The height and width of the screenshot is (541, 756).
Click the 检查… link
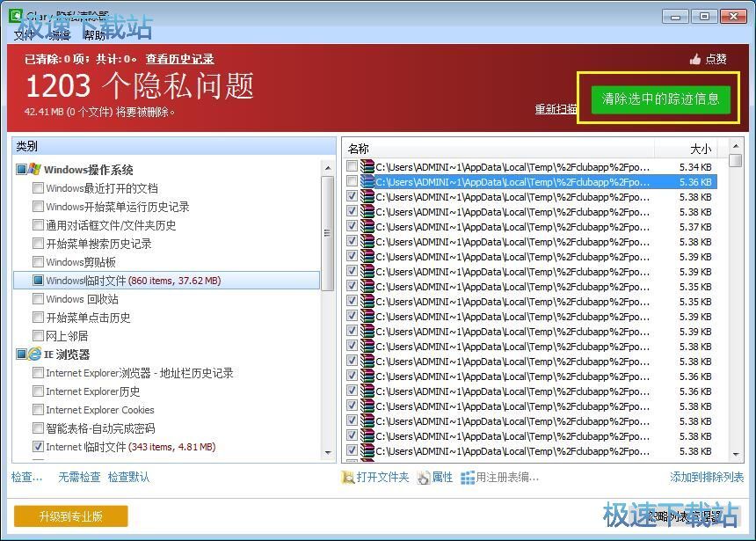(27, 478)
